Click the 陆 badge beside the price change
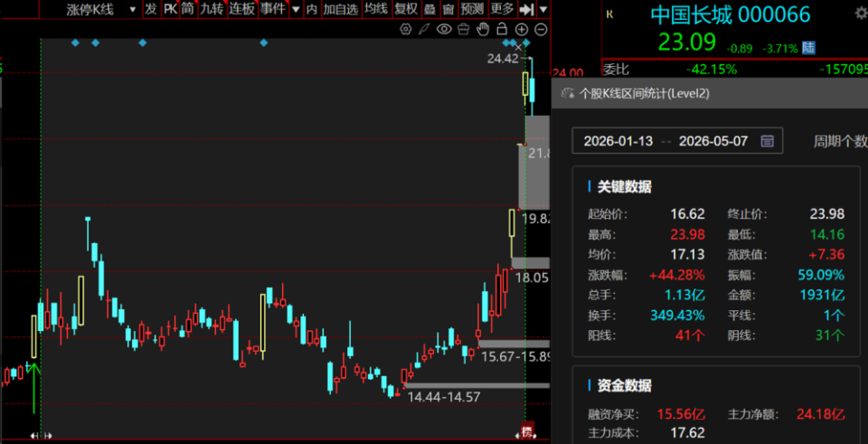The width and height of the screenshot is (868, 444). pos(808,48)
